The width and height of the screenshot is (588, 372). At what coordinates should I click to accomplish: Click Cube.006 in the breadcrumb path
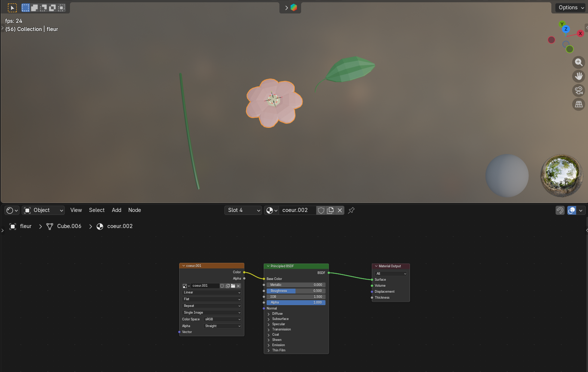(69, 226)
